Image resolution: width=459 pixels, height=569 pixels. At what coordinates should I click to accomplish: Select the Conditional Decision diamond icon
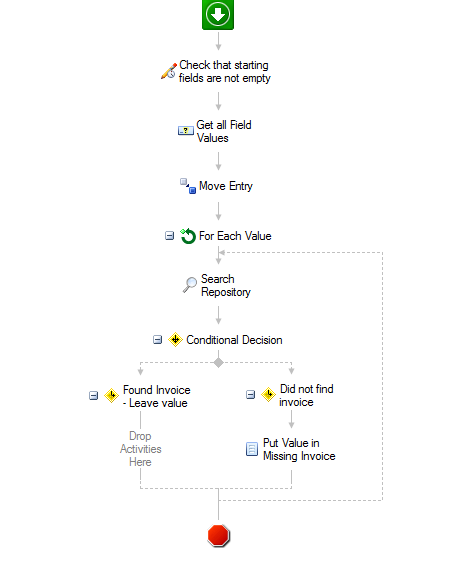point(175,340)
